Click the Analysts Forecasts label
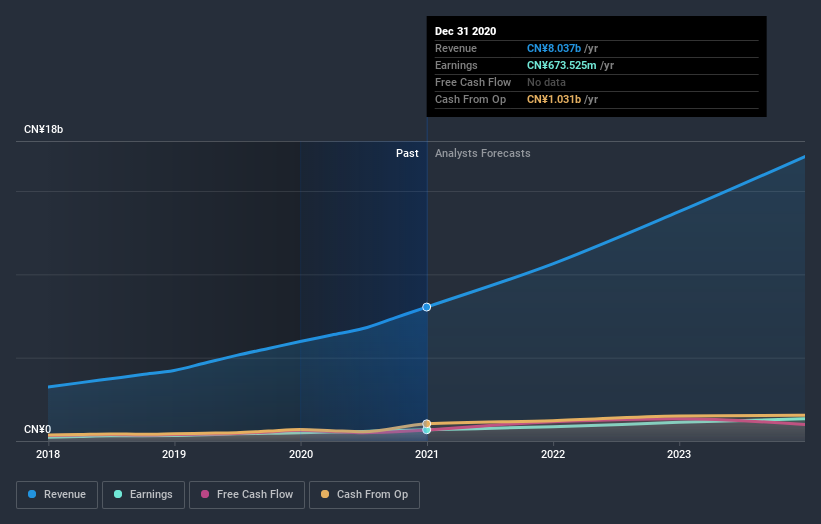This screenshot has width=821, height=524. (x=483, y=153)
